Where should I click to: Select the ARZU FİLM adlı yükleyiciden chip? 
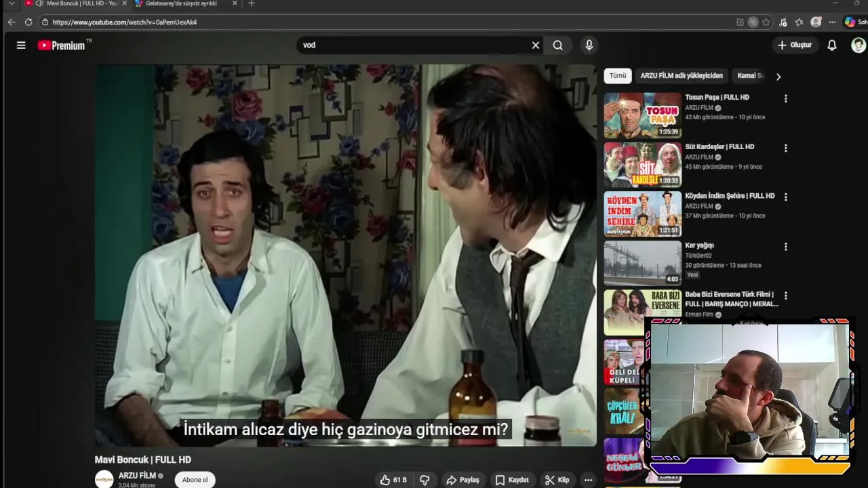coord(682,76)
